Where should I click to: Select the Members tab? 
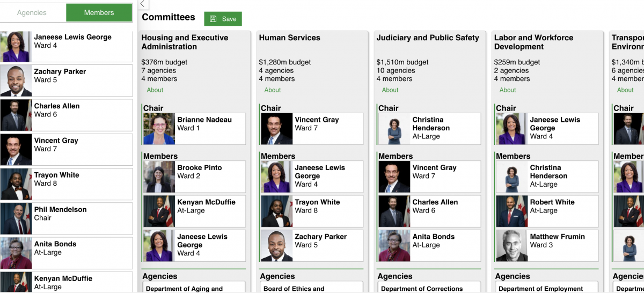(x=99, y=12)
